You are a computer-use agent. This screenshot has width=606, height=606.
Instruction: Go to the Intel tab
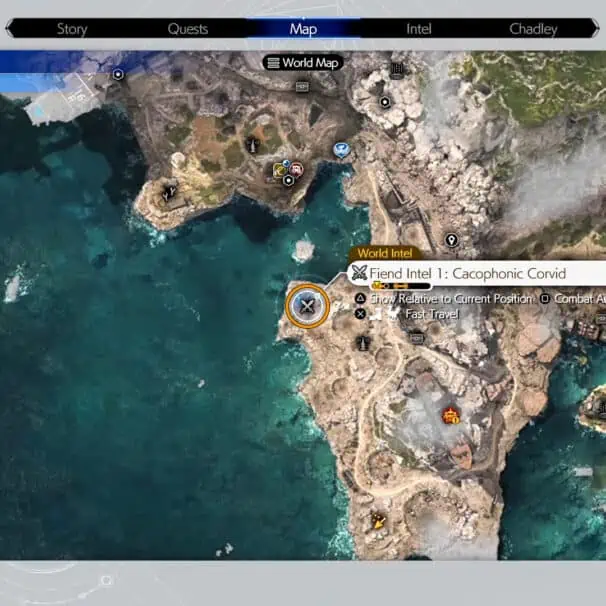click(419, 29)
